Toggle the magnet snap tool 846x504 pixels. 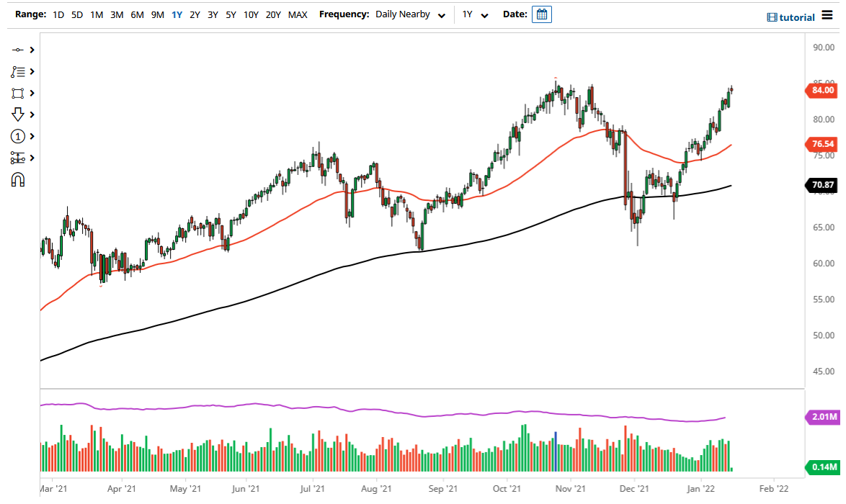click(19, 179)
